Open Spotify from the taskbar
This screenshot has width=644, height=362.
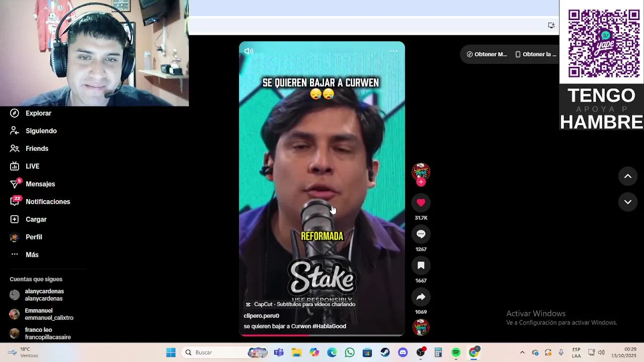456,352
